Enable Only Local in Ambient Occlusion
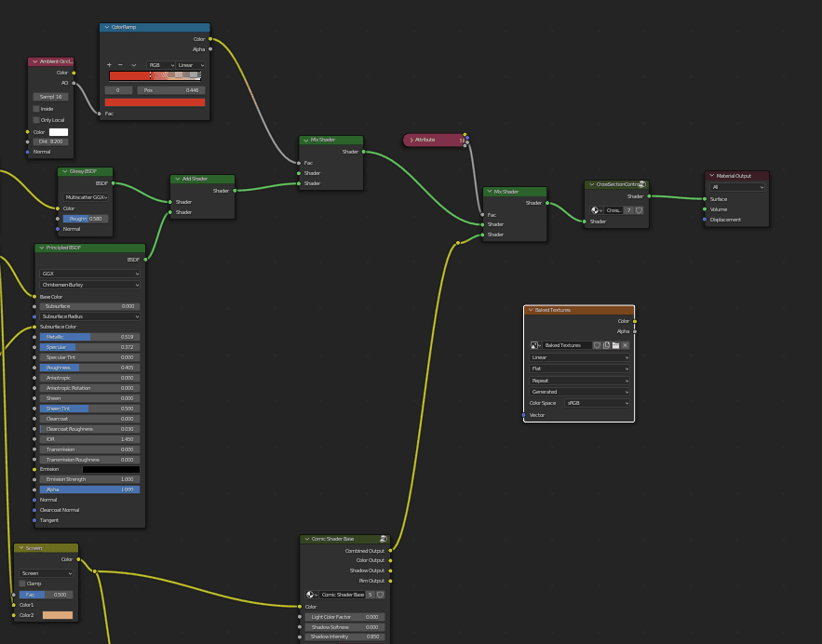 coord(36,120)
